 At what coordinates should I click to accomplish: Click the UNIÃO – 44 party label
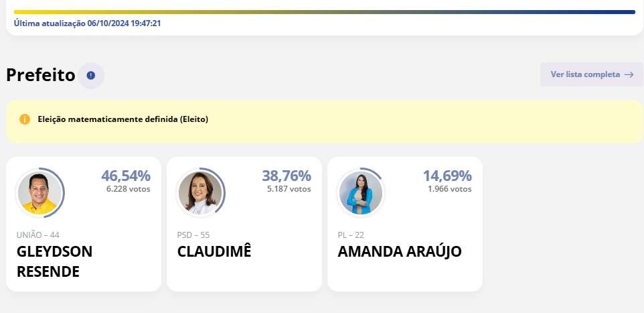pos(37,235)
